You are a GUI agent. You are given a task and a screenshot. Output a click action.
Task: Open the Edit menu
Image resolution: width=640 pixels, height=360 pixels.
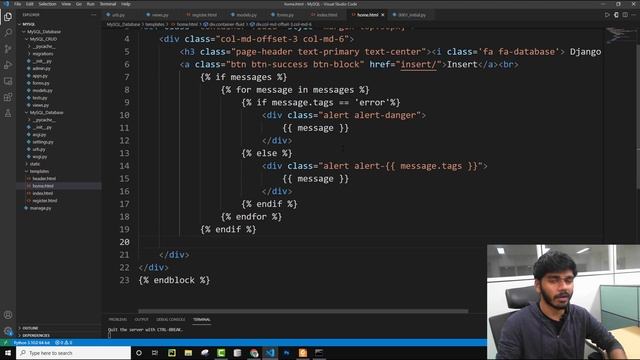point(30,4)
